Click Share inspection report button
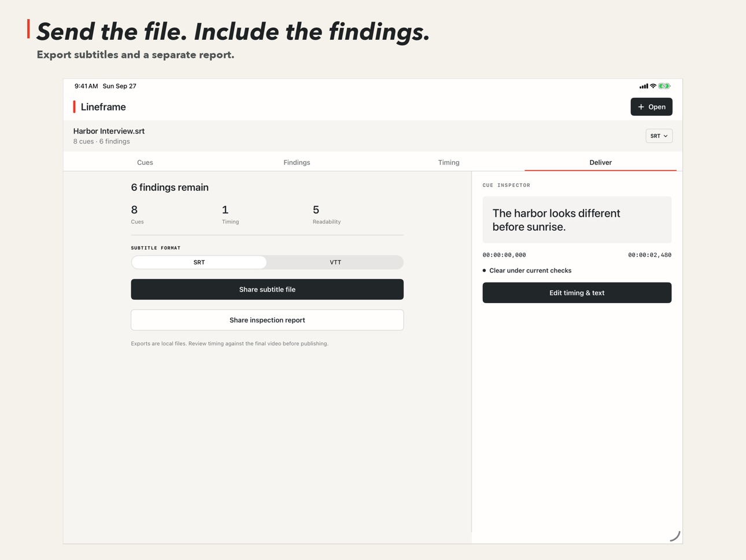 click(267, 320)
